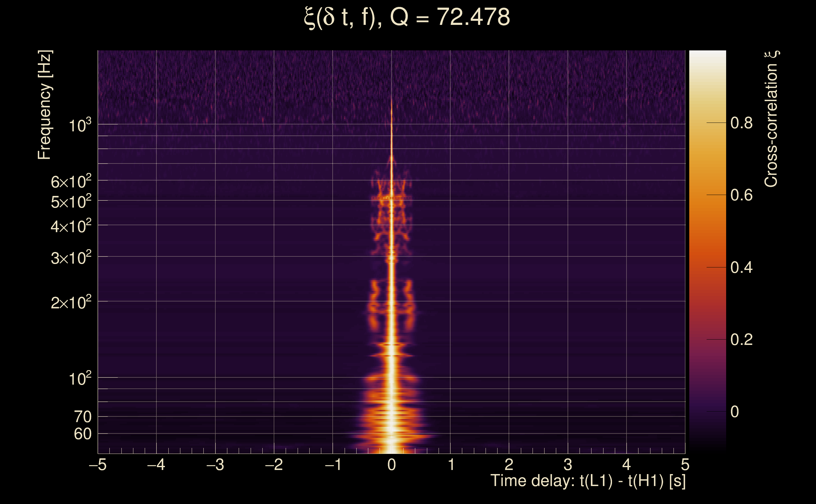
Task: Click the Cross-correlation ξ colorbar label
Action: 771,119
